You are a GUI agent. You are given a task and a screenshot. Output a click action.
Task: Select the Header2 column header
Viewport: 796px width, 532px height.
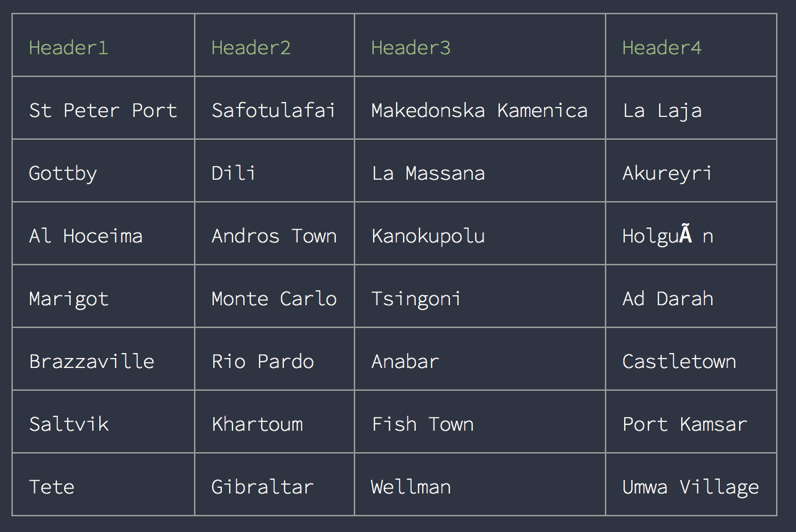tap(275, 45)
